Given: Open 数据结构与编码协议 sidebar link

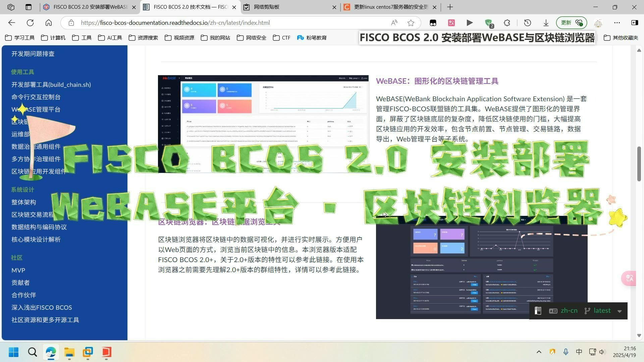Looking at the screenshot, I should point(39,227).
